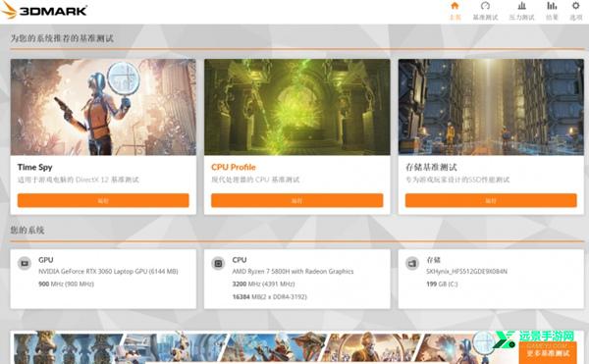Open the storage benchmark preview image

(x=491, y=107)
